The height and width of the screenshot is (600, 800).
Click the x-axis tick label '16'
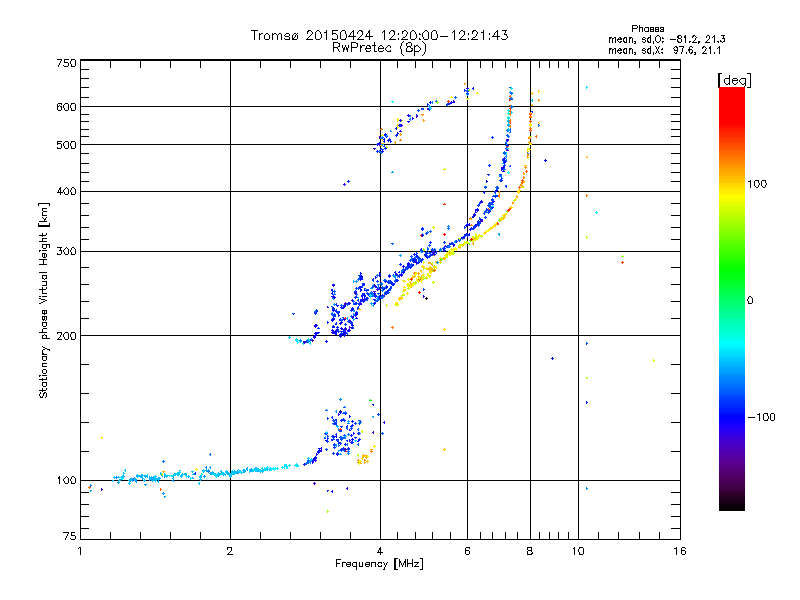click(x=680, y=551)
